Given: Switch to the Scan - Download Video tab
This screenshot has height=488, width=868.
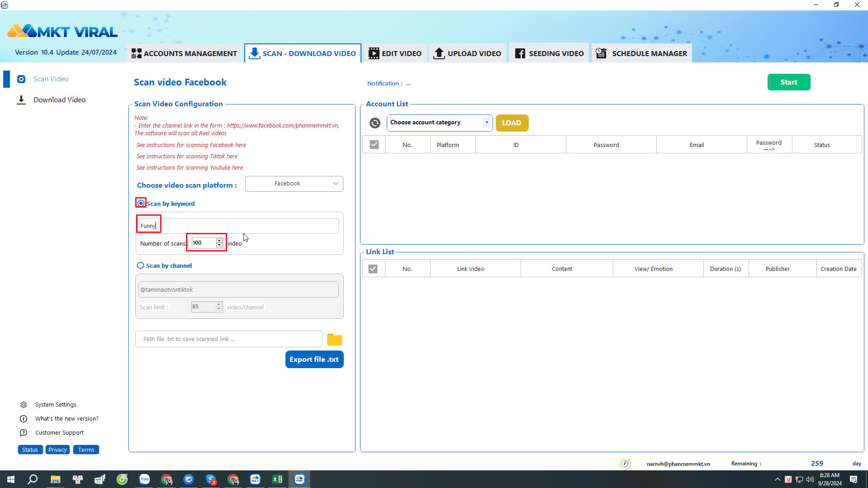Looking at the screenshot, I should pyautogui.click(x=303, y=53).
